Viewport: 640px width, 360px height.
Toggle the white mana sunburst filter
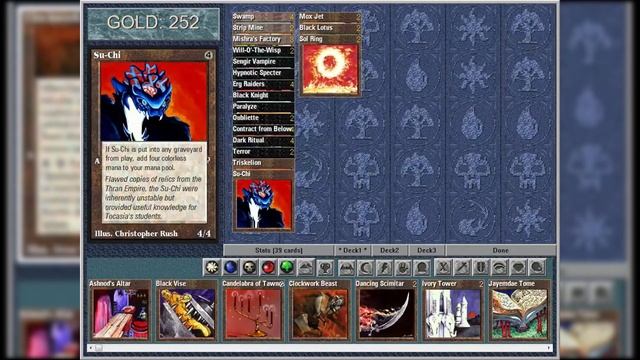tap(212, 268)
